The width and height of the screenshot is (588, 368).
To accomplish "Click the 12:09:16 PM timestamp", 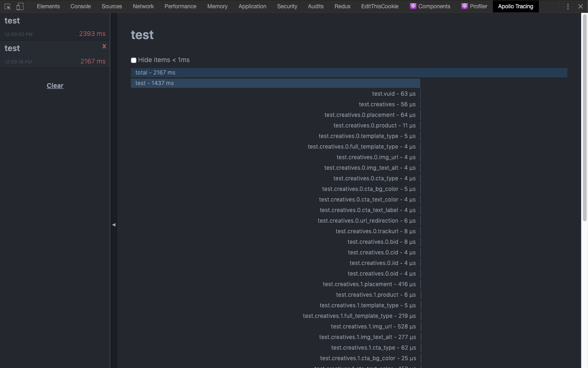I will (18, 62).
